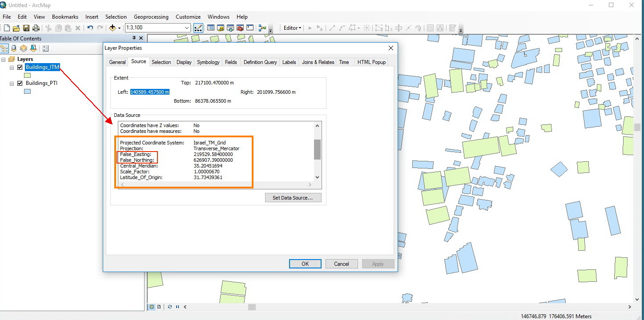Click the Set Data Source button
The width and height of the screenshot is (644, 320).
(293, 198)
